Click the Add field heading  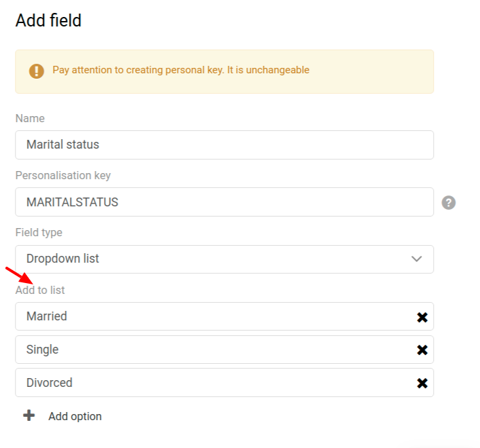tap(48, 20)
